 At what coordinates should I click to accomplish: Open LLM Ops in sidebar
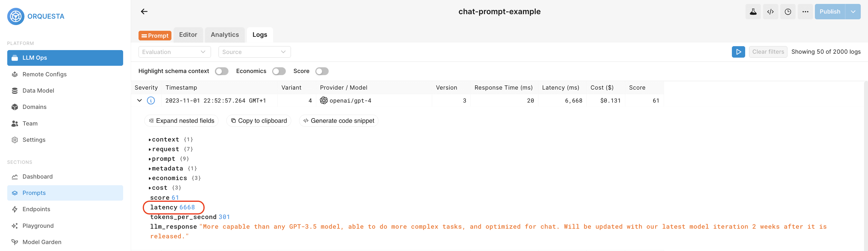65,58
